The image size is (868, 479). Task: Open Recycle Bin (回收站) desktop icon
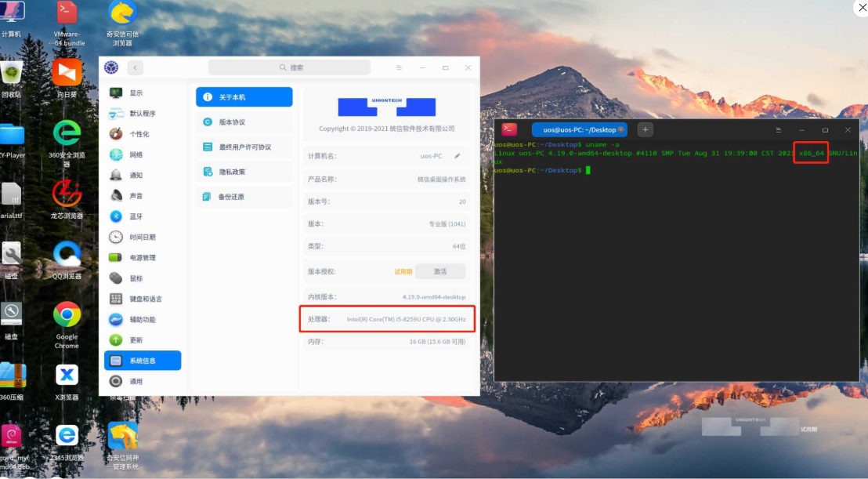tap(11, 79)
